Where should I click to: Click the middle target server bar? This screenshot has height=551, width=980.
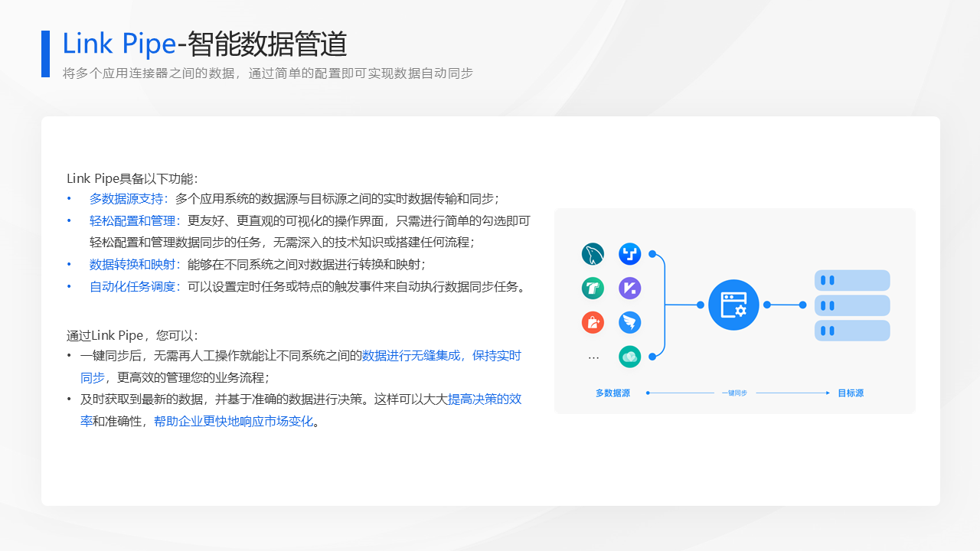point(852,305)
